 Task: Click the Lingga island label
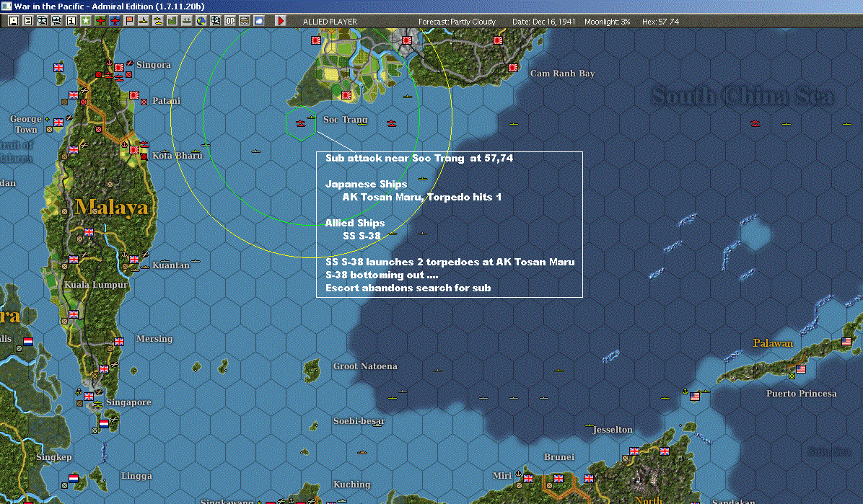point(136,476)
